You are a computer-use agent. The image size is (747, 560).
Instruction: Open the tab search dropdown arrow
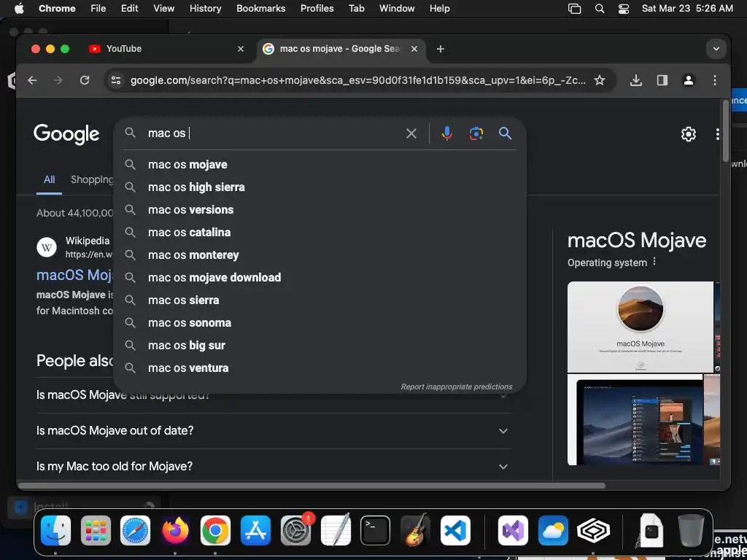pyautogui.click(x=716, y=49)
